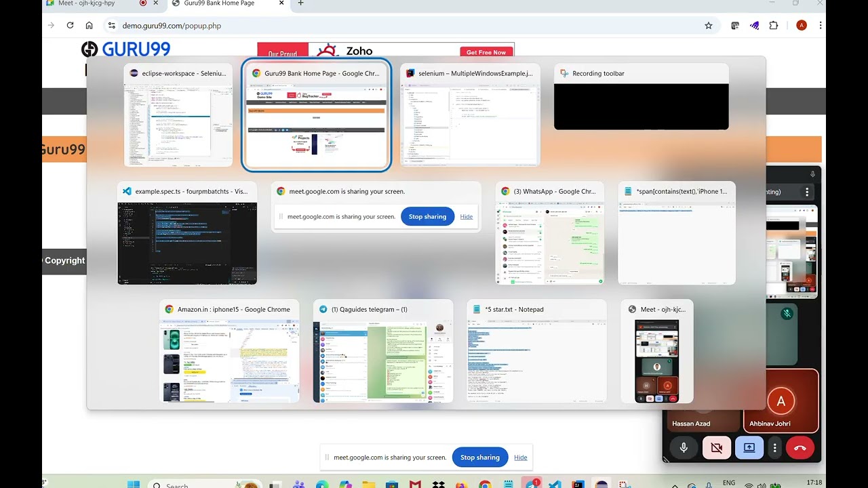This screenshot has height=488, width=868.
Task: Toggle microphone in Meet picture-in-picture
Action: (684, 448)
